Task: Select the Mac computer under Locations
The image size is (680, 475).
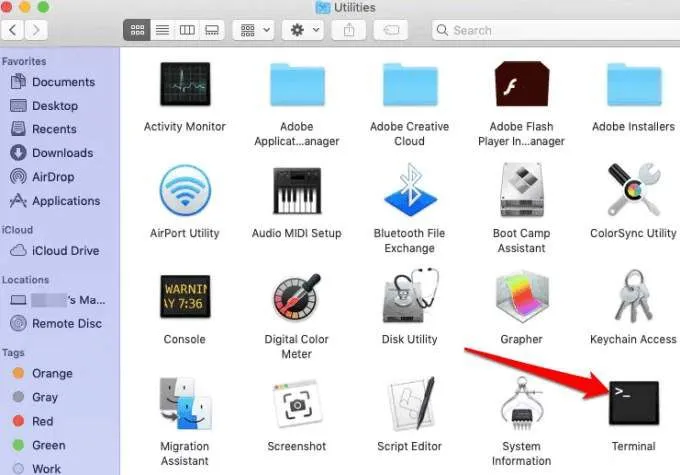Action: click(x=60, y=300)
